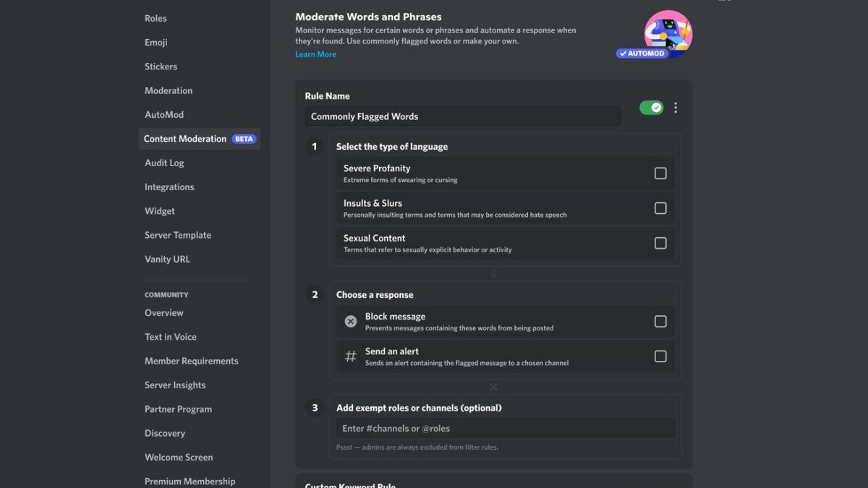Open the Discovery community settings

point(164,433)
